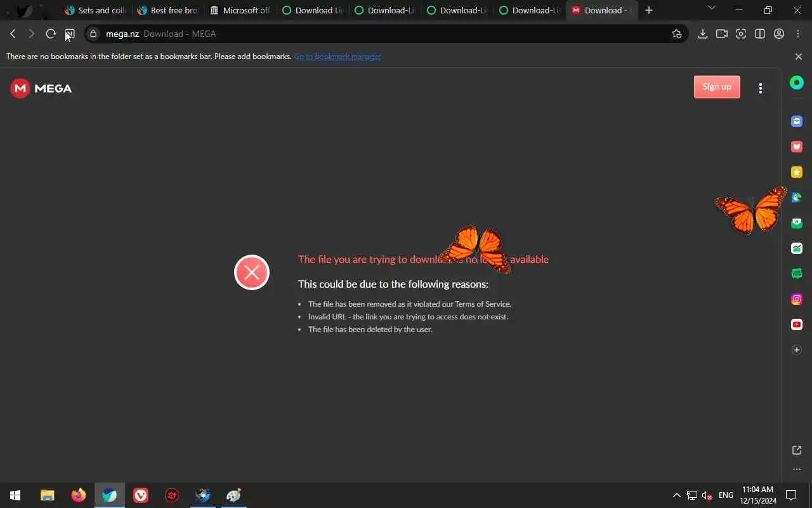Screen dimensions: 812x508
Task: Click the network icon in the system tray
Action: tap(692, 495)
